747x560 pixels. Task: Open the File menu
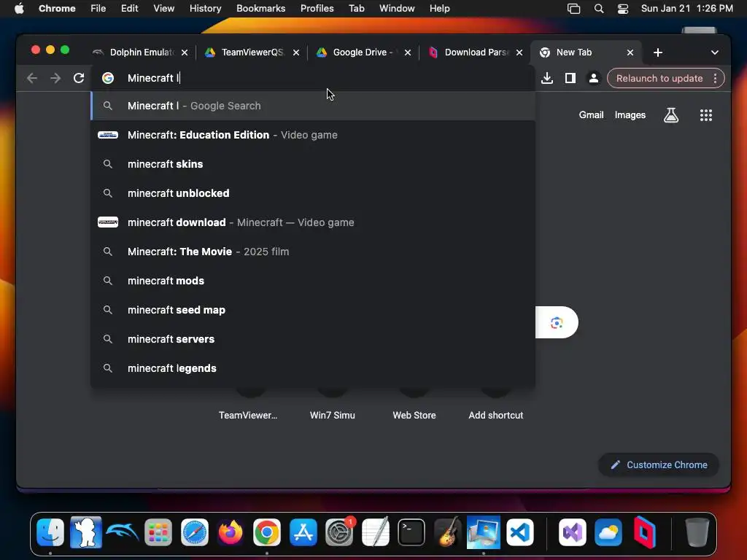click(x=98, y=9)
